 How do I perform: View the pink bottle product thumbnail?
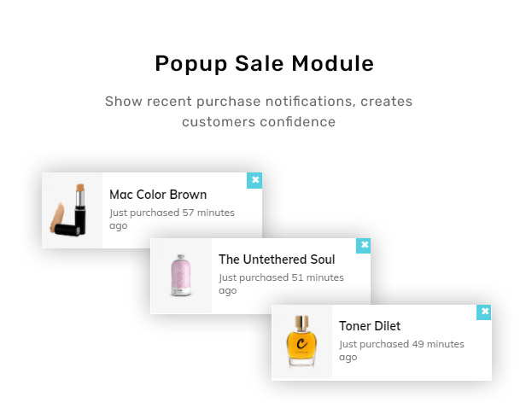(x=181, y=276)
